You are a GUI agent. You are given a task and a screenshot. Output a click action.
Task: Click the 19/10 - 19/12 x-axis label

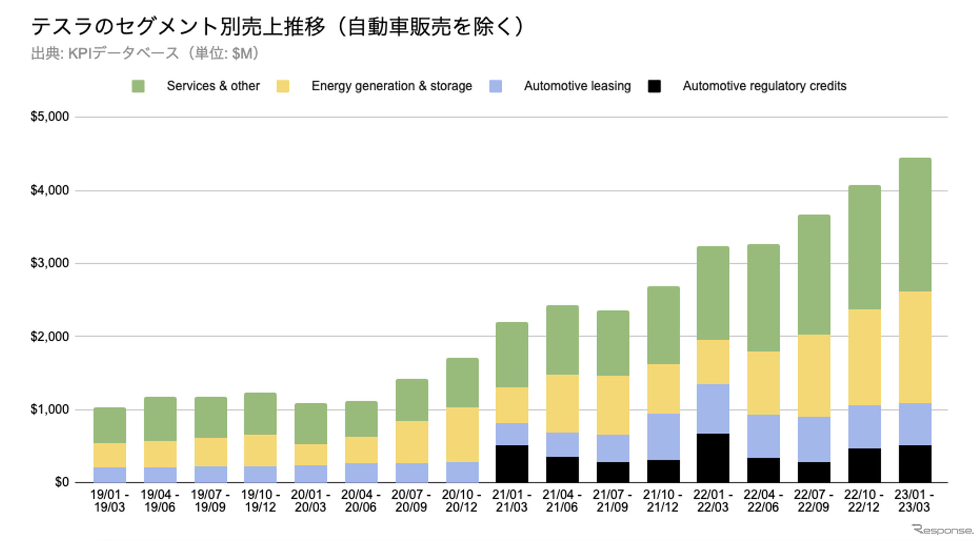pyautogui.click(x=260, y=501)
